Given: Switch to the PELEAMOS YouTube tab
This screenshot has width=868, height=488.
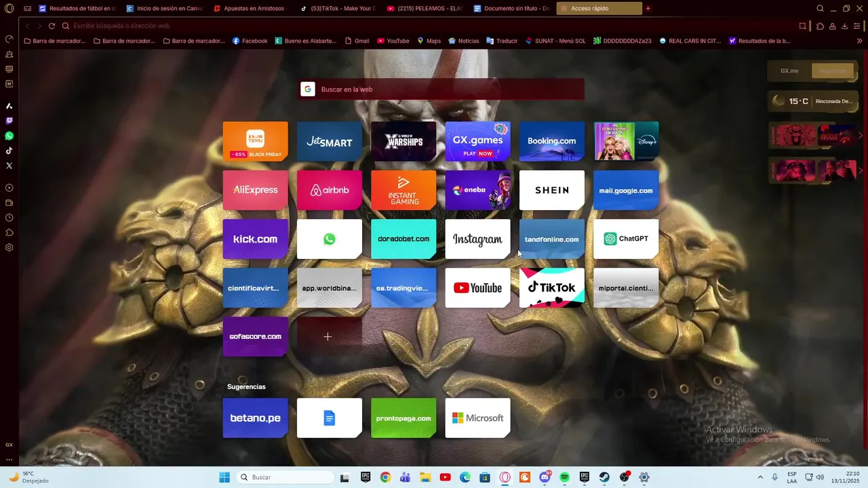Looking at the screenshot, I should click(x=425, y=9).
